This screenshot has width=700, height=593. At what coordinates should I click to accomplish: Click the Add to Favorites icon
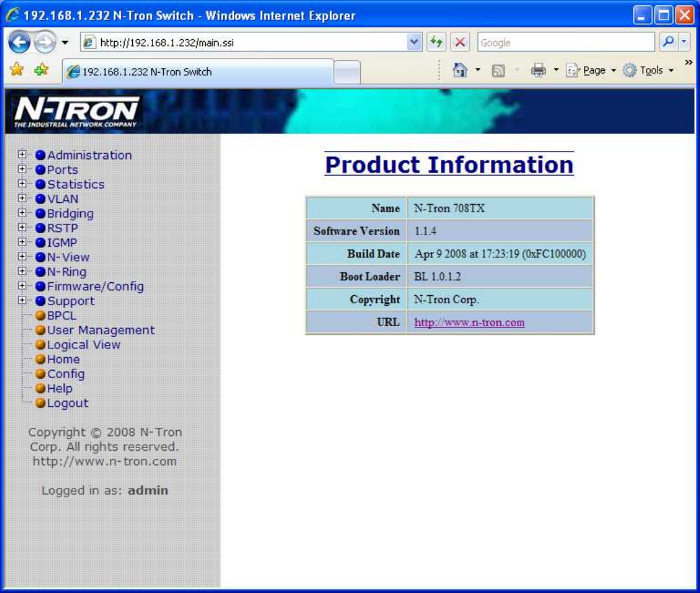42,69
